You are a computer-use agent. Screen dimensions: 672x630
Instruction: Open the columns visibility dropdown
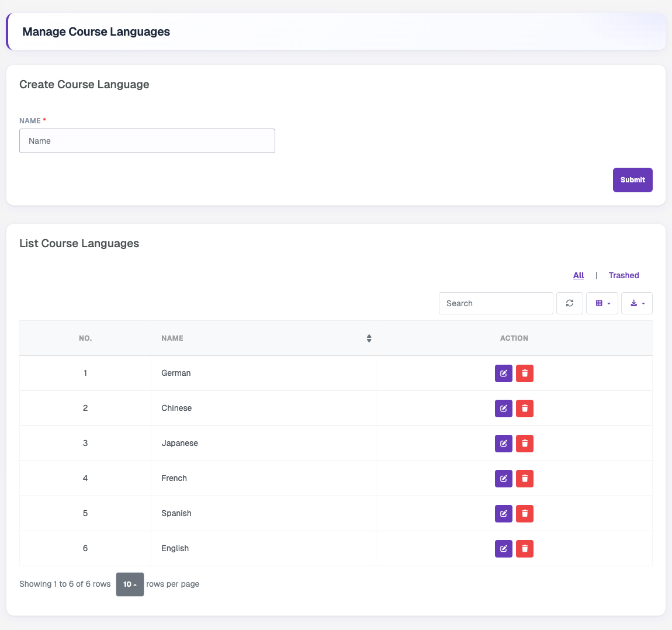(x=602, y=303)
